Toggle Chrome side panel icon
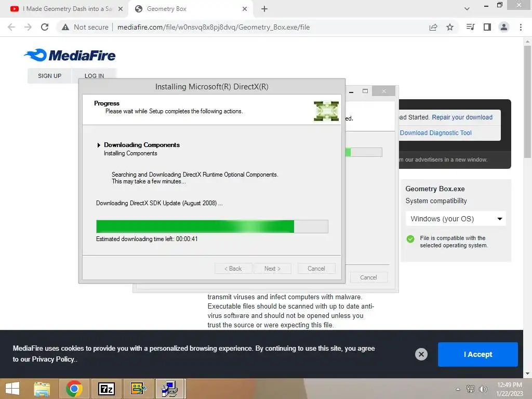 point(487,27)
